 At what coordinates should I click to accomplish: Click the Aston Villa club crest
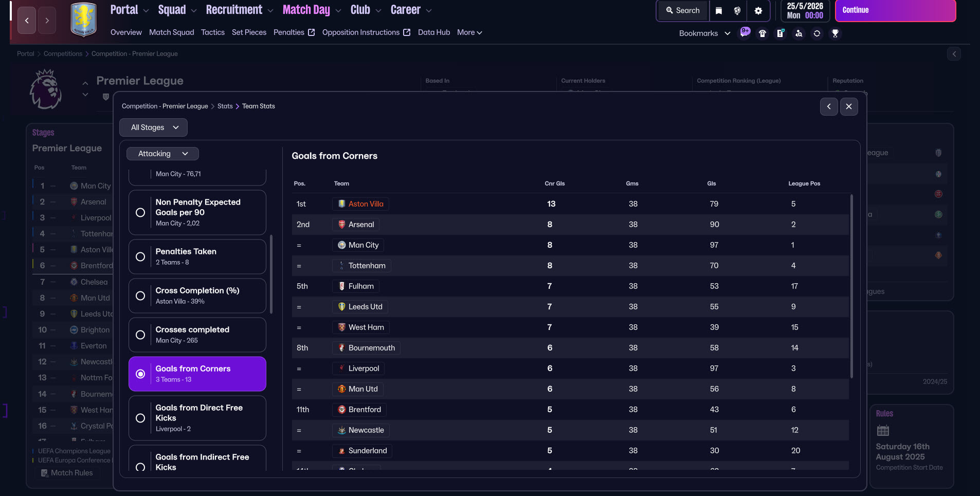(x=83, y=20)
